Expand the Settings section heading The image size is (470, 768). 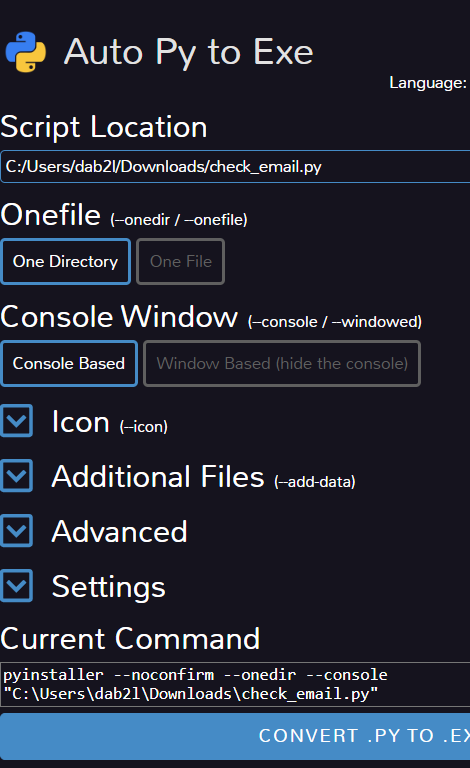coord(109,587)
